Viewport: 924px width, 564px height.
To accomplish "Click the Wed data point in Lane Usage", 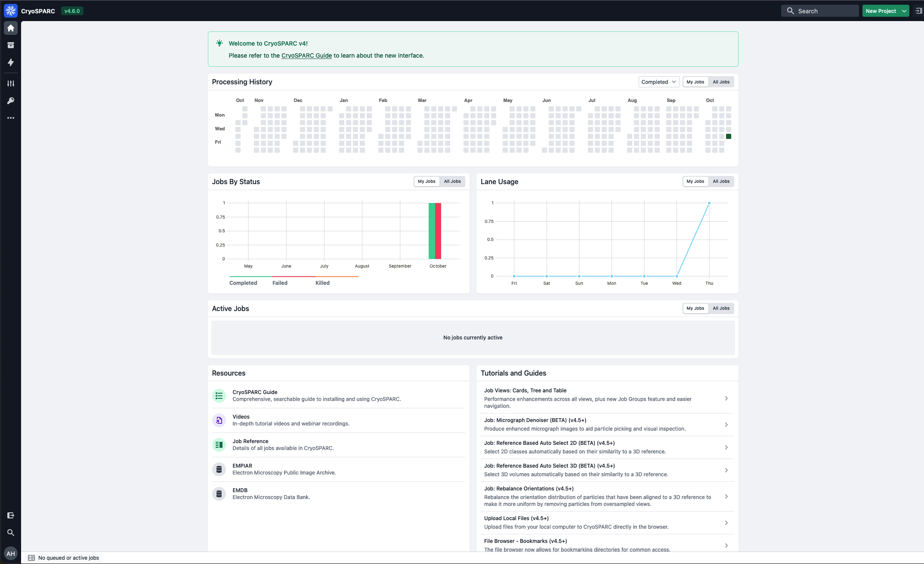I will (677, 276).
